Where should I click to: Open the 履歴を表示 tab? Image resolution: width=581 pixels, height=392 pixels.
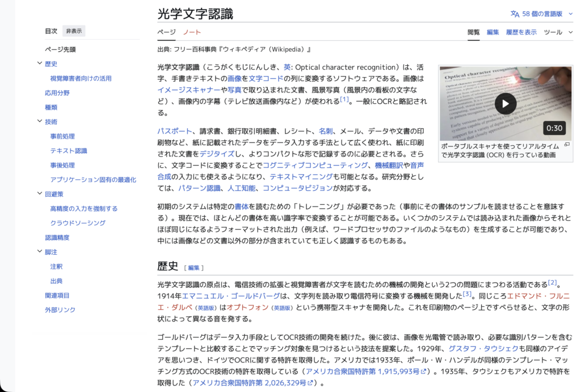tap(521, 32)
